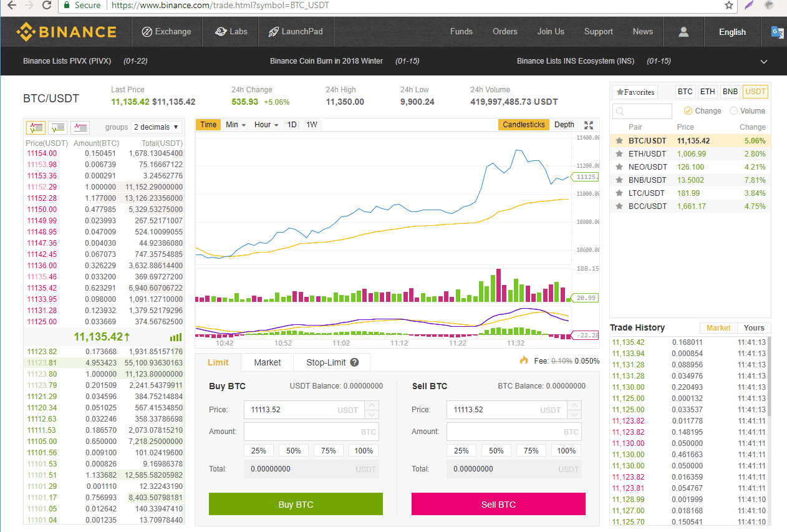Click the star icon beside LTC/USDT
Screen dimensions: 787x532
[619, 193]
